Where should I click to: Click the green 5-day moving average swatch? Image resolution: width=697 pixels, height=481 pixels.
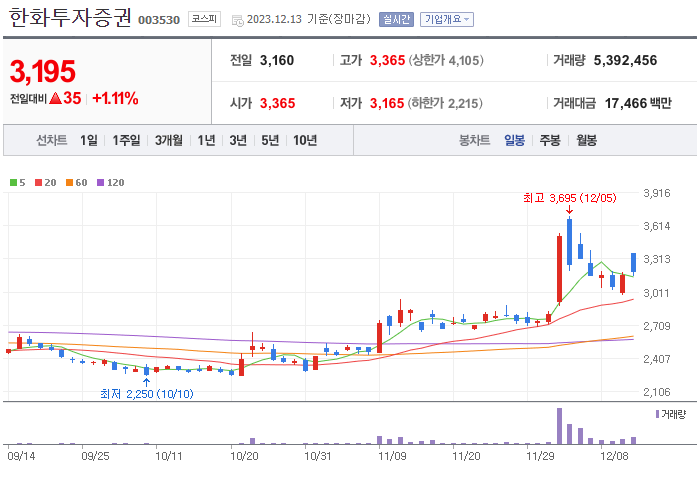click(x=13, y=182)
